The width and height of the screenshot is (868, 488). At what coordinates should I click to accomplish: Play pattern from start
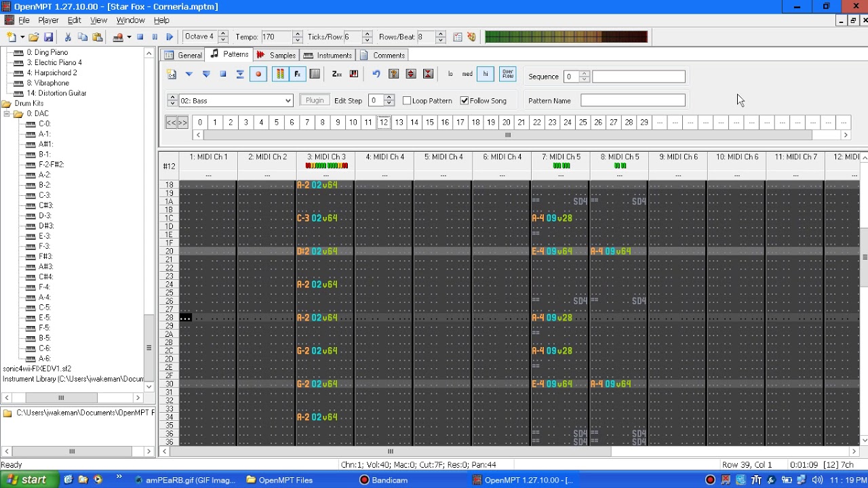[x=206, y=74]
